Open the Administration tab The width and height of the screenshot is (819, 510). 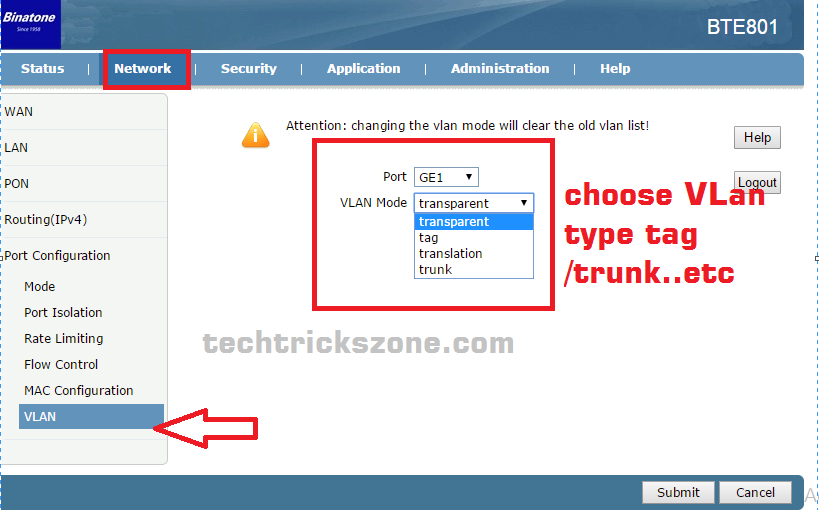pyautogui.click(x=500, y=68)
